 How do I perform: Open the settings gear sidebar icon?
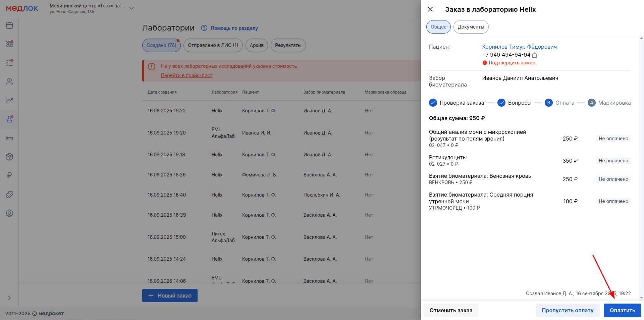pyautogui.click(x=9, y=213)
